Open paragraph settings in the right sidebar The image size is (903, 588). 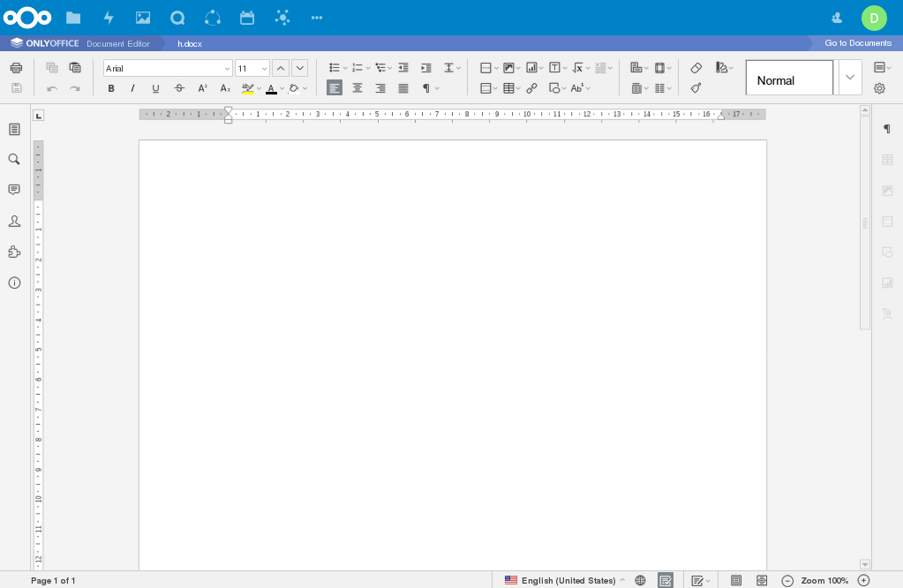[x=887, y=129]
